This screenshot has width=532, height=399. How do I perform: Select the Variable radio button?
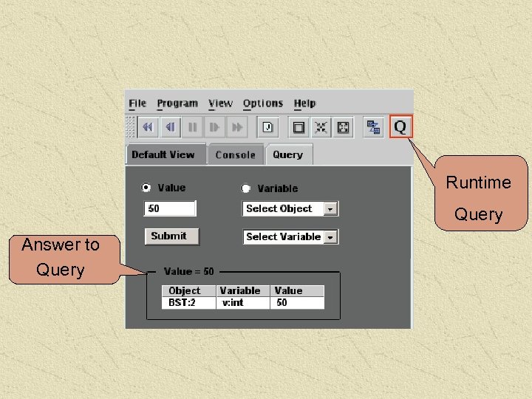click(x=245, y=188)
